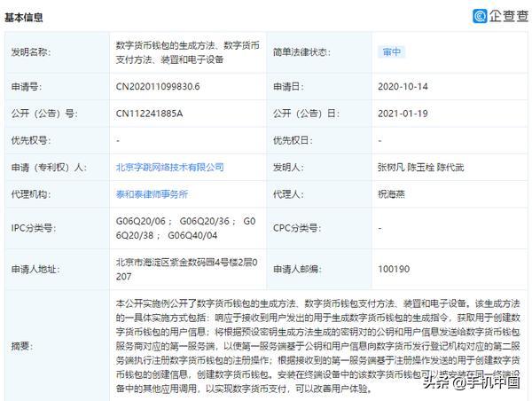Click the inventors 张树凡 陈玉栓 陈代武

click(420, 167)
